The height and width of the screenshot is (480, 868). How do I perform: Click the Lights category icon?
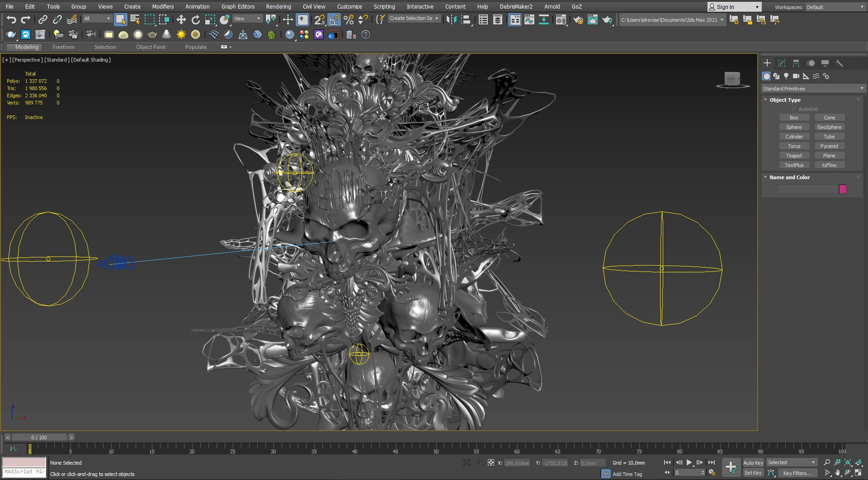[786, 76]
